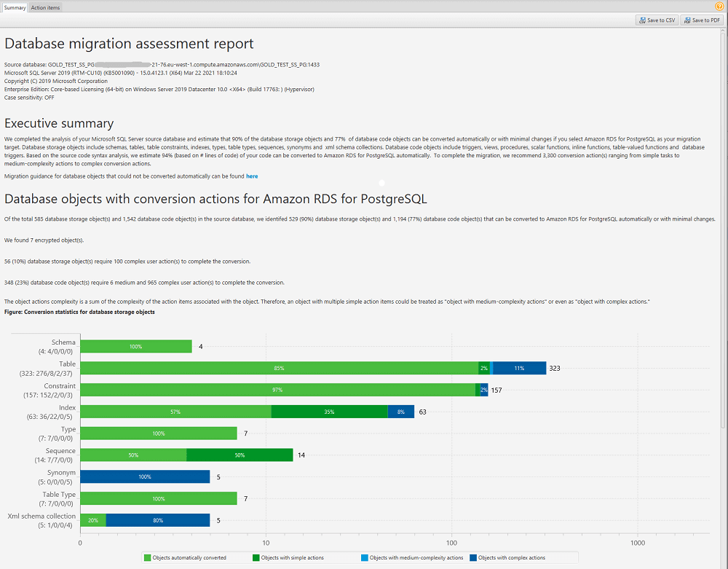Click the Save to PDF button

(700, 20)
